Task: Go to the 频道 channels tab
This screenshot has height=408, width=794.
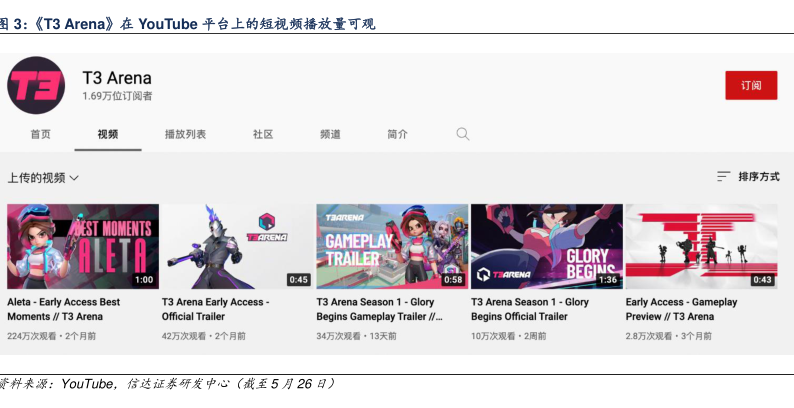Action: coord(330,134)
